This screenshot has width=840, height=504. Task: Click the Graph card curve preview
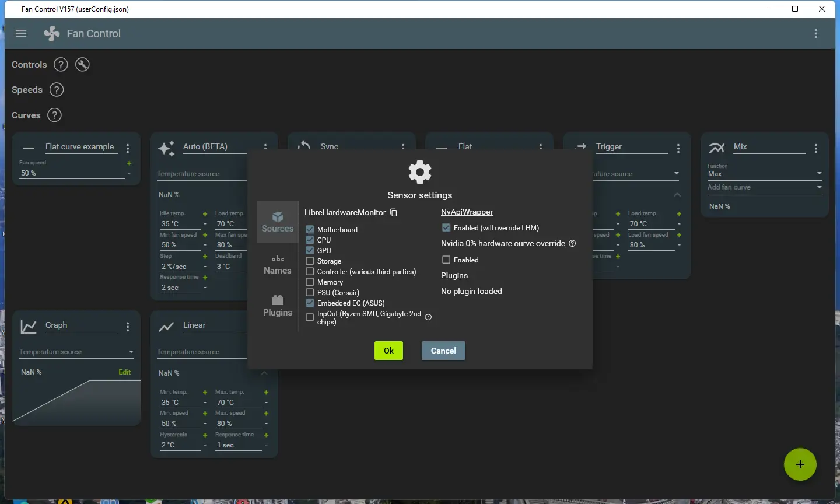[x=76, y=401]
